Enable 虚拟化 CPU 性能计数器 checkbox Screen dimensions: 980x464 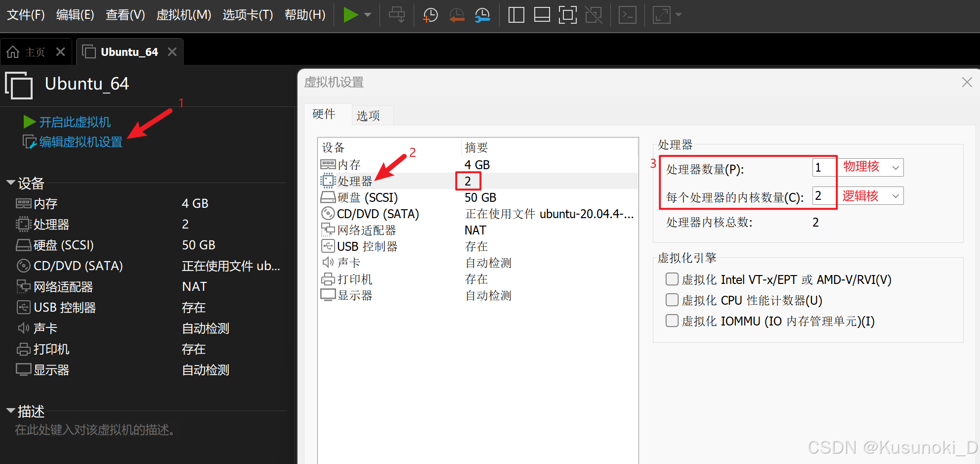pos(672,300)
